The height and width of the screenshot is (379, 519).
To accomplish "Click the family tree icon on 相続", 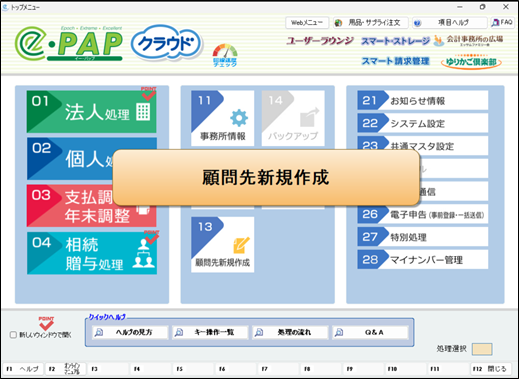I will click(x=144, y=254).
